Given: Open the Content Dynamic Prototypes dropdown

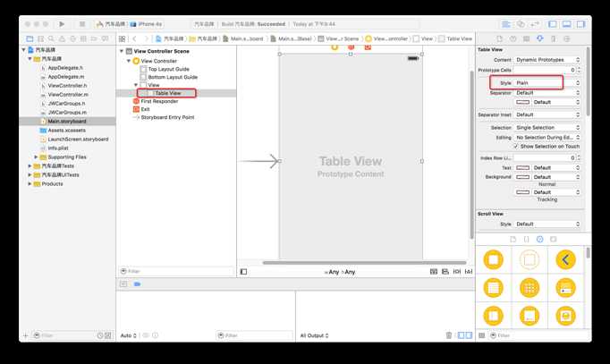Looking at the screenshot, I should tap(547, 60).
